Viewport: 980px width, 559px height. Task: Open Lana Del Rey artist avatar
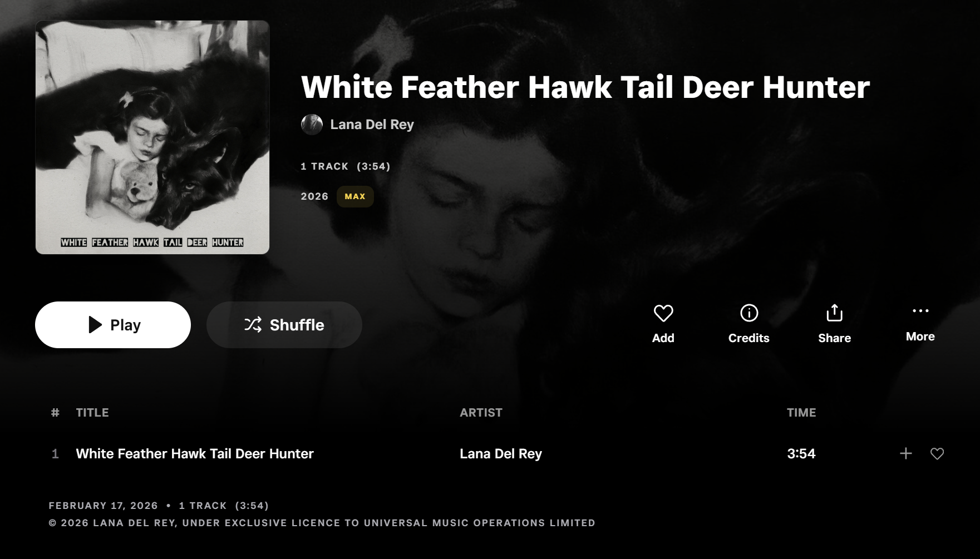point(312,125)
